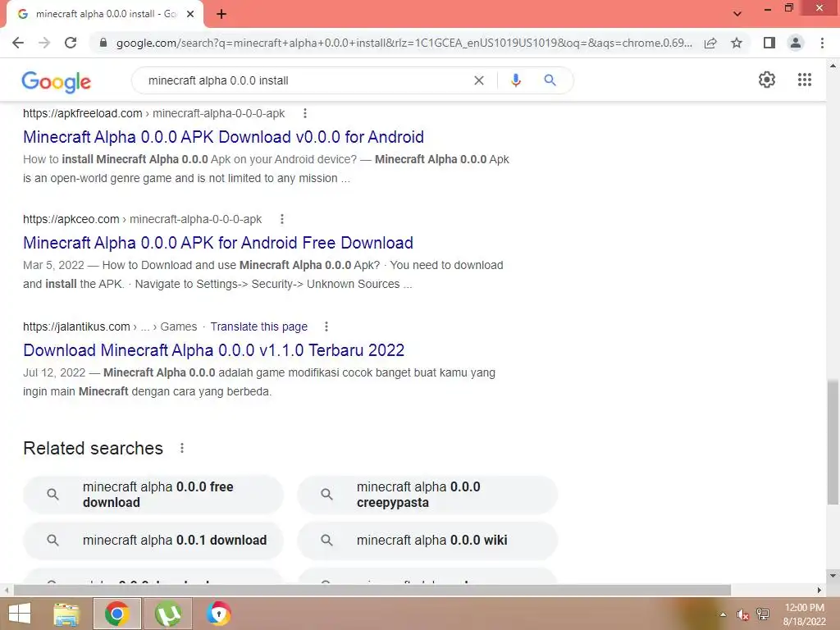Click Translate this page link
The image size is (840, 630).
tap(258, 326)
